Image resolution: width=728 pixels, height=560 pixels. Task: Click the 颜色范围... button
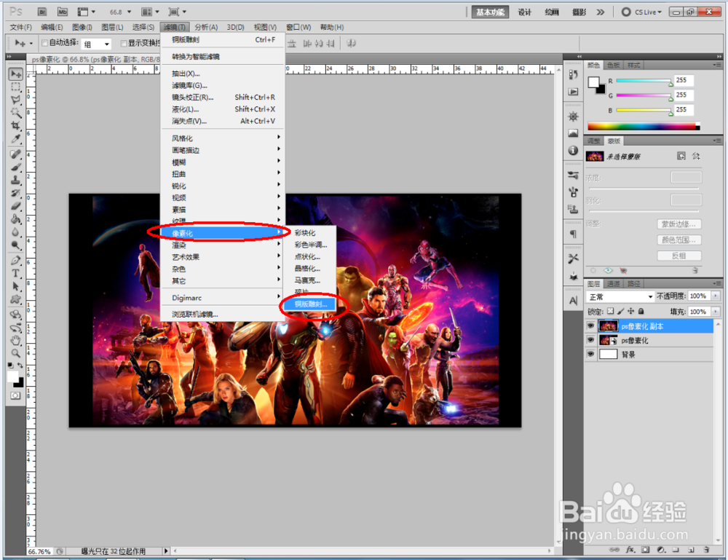(679, 240)
